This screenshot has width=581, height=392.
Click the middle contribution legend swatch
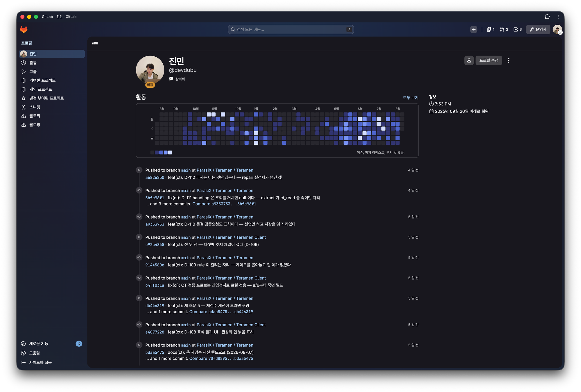161,153
